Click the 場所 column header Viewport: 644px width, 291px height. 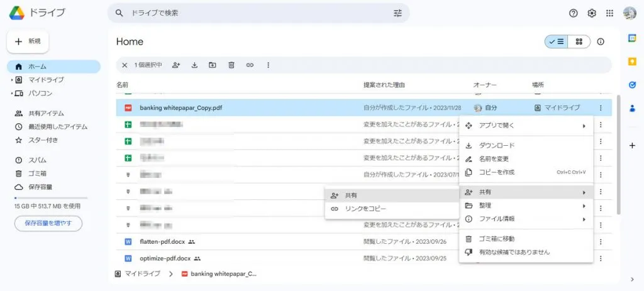(538, 85)
